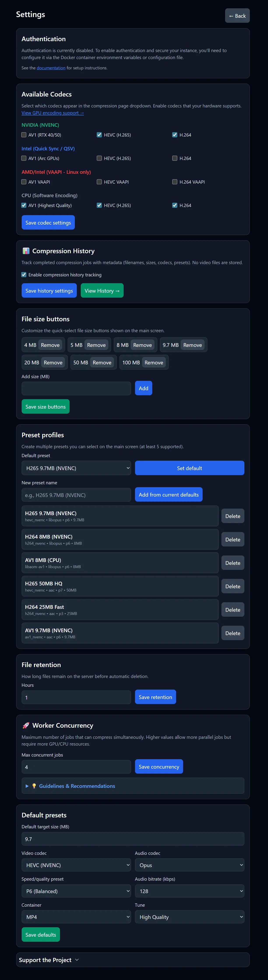Viewport: 268px width, 980px height.
Task: Open the Video codec dropdown
Action: pos(76,865)
